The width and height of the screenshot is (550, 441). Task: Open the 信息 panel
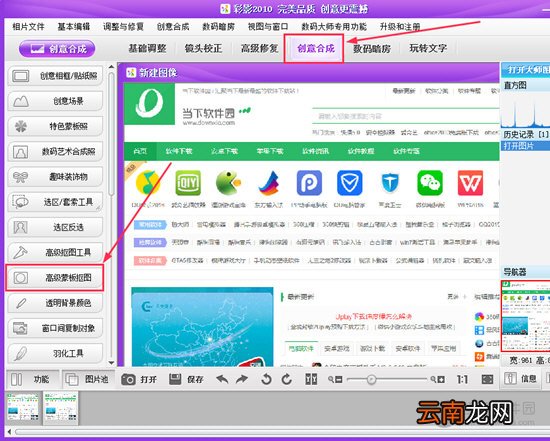point(521,379)
